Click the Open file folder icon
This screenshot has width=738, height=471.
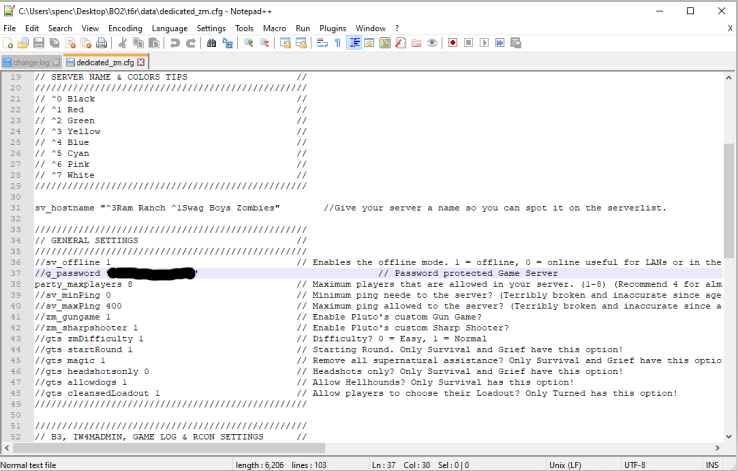click(23, 43)
